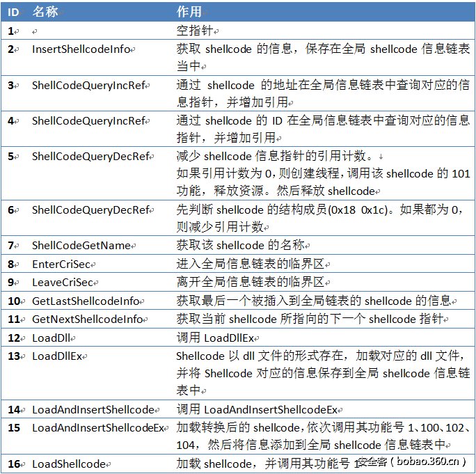Click description starting '获取 shellcode 的信息'
The width and height of the screenshot is (476, 474).
(323, 57)
